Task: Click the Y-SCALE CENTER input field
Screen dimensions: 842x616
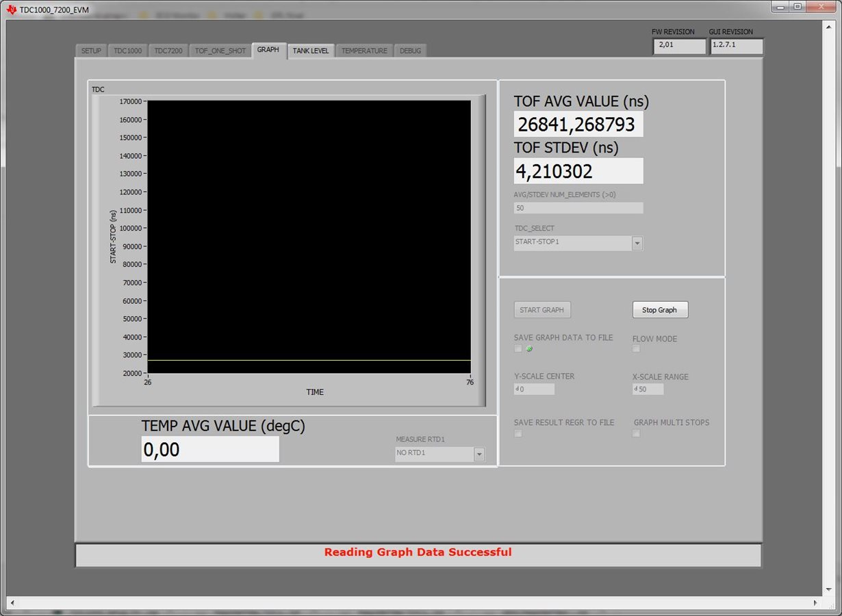Action: 535,389
